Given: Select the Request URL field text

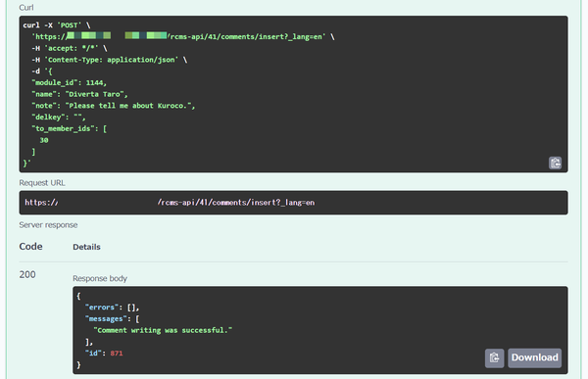Looking at the screenshot, I should click(293, 203).
